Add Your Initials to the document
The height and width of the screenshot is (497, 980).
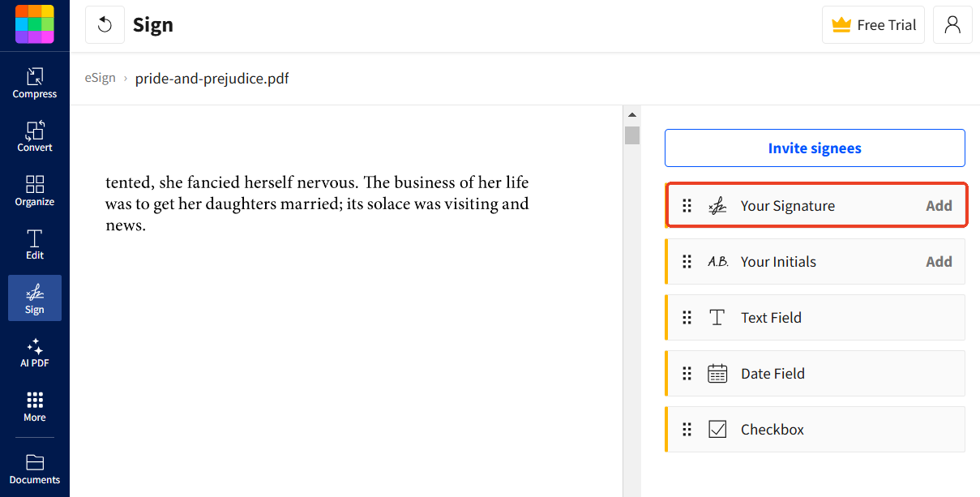click(938, 261)
